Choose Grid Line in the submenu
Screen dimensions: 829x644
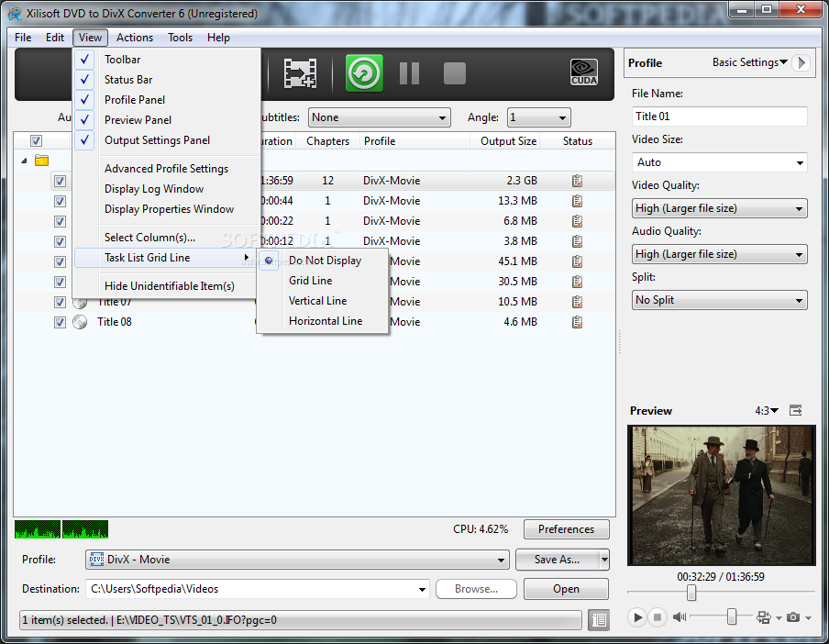(310, 281)
